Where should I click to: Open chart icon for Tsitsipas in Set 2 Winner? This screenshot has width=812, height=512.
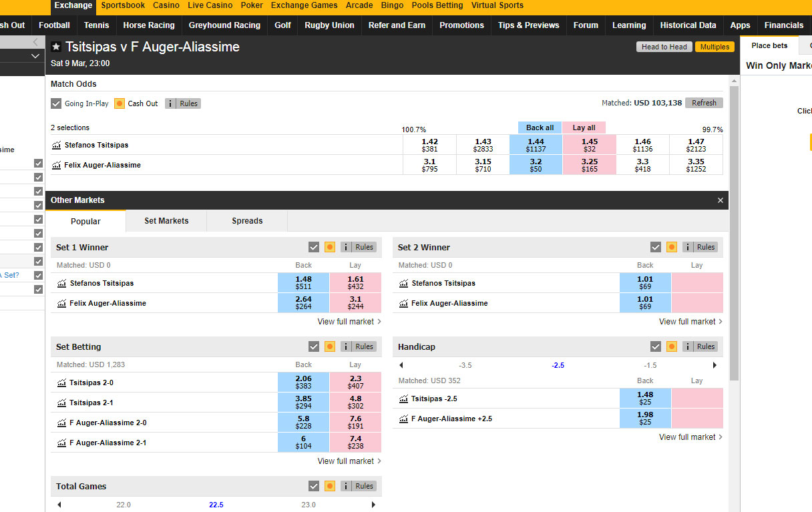[x=403, y=283]
